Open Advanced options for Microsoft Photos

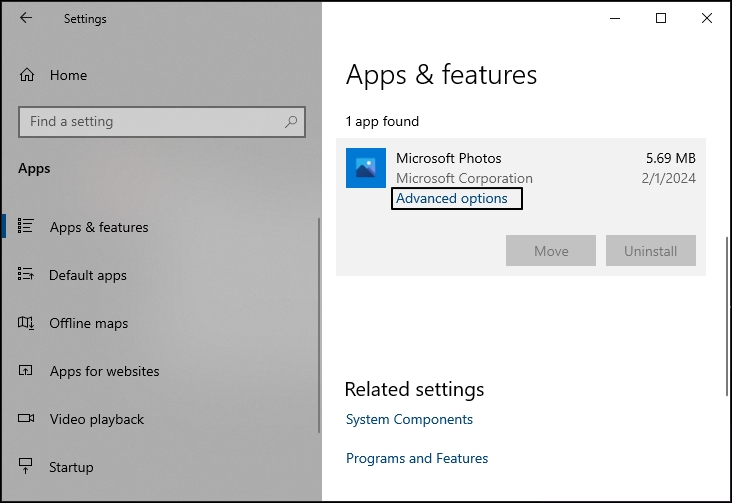(x=451, y=198)
